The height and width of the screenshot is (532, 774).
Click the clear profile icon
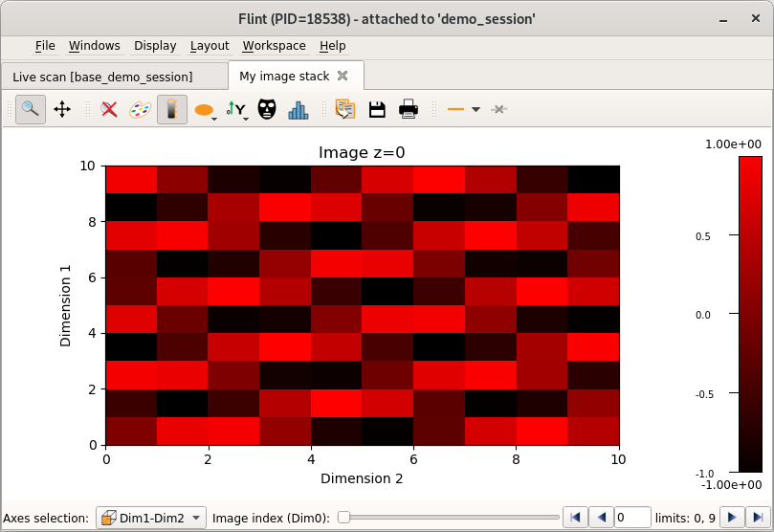tap(499, 109)
